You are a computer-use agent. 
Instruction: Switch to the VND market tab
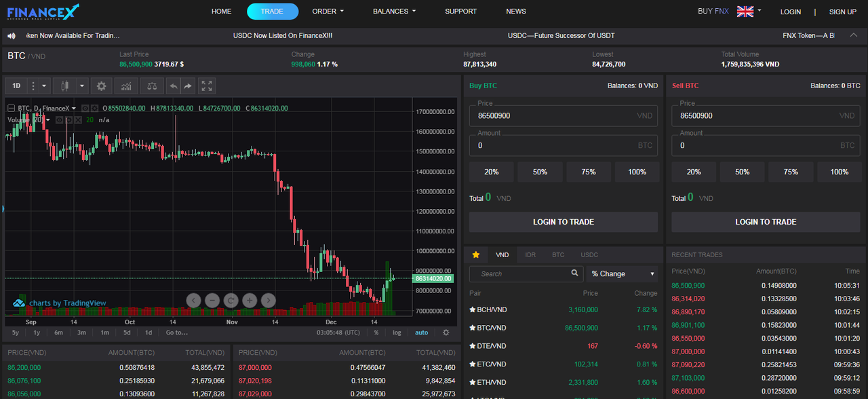[x=502, y=255]
